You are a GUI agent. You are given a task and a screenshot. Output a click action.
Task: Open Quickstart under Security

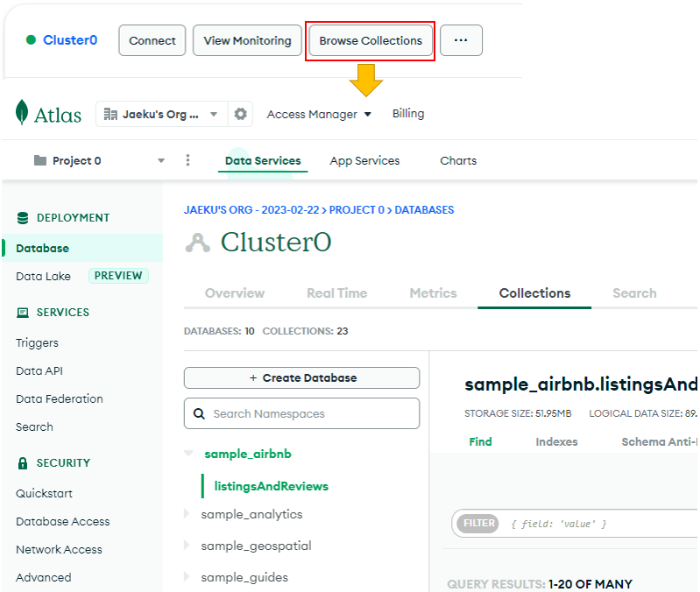coord(44,493)
